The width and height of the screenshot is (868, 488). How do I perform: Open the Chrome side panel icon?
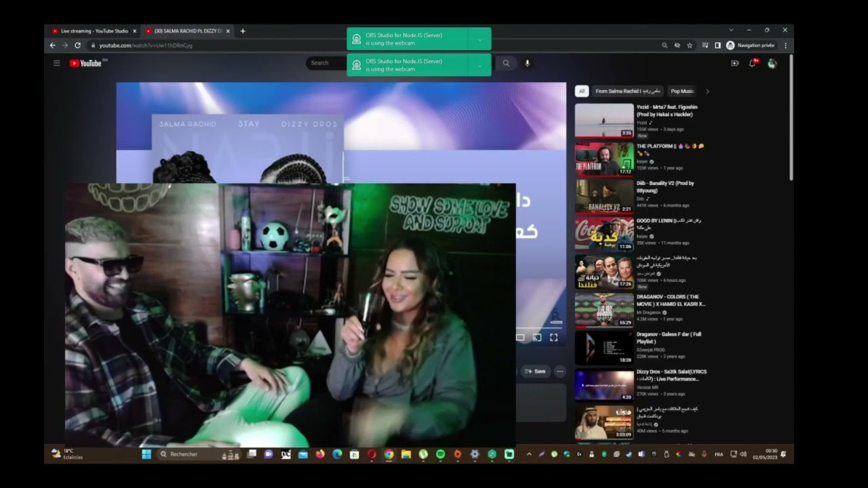pyautogui.click(x=717, y=45)
